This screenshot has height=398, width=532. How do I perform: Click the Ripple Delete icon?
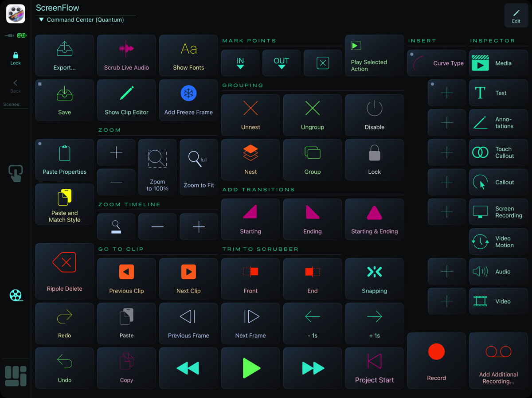[x=64, y=263]
